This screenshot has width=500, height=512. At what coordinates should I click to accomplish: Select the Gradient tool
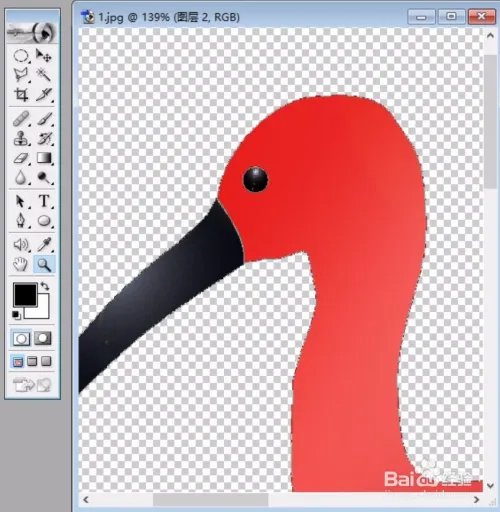(44, 158)
